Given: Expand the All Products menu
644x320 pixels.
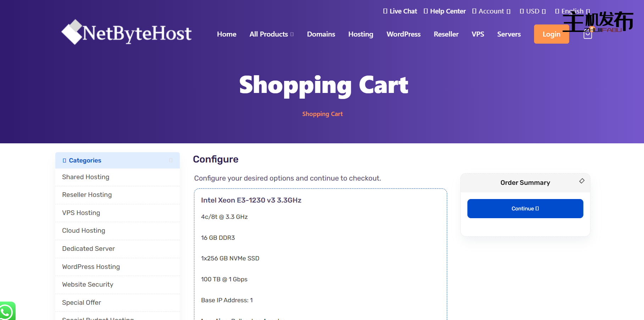Looking at the screenshot, I should coord(272,34).
